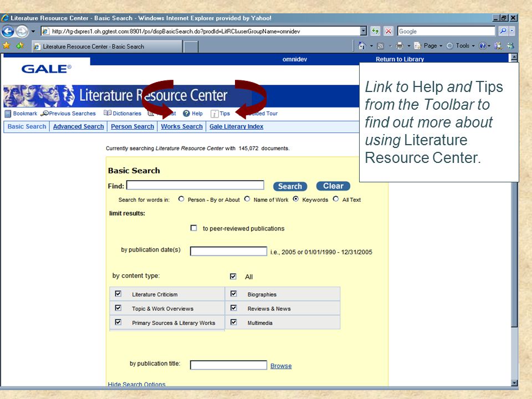
Task: Open the search provider dropdown arrow
Action: pyautogui.click(x=512, y=31)
